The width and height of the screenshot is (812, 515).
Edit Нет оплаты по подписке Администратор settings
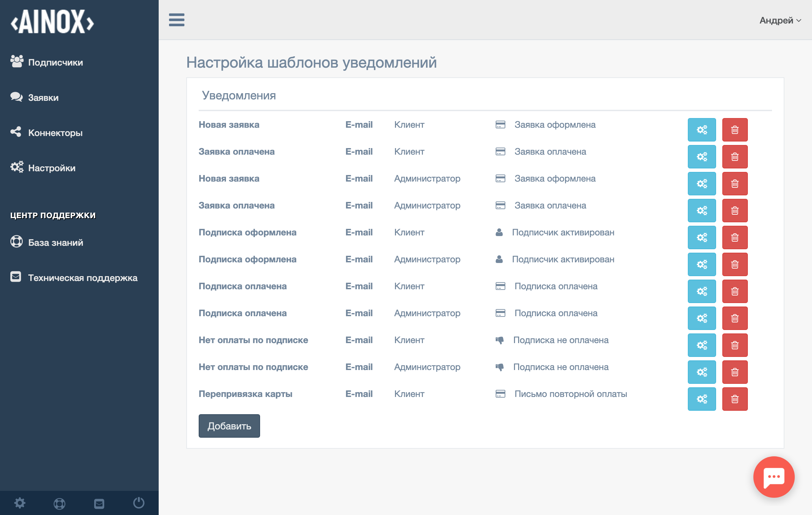pos(702,372)
